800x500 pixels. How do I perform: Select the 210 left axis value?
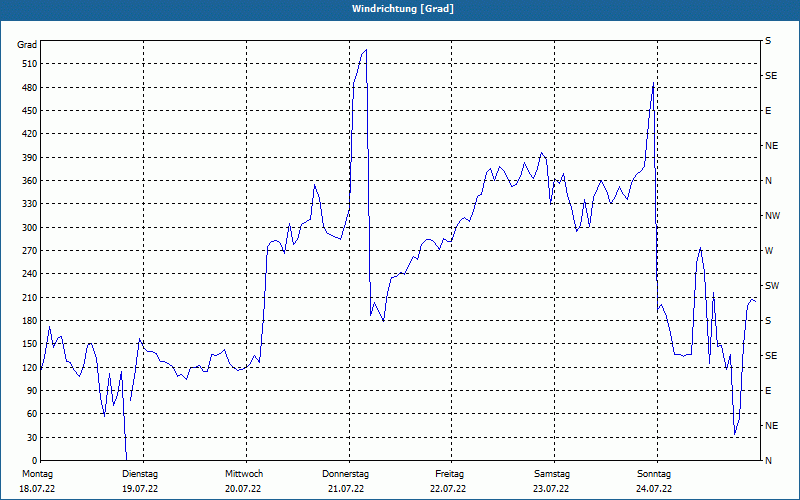tap(30, 297)
